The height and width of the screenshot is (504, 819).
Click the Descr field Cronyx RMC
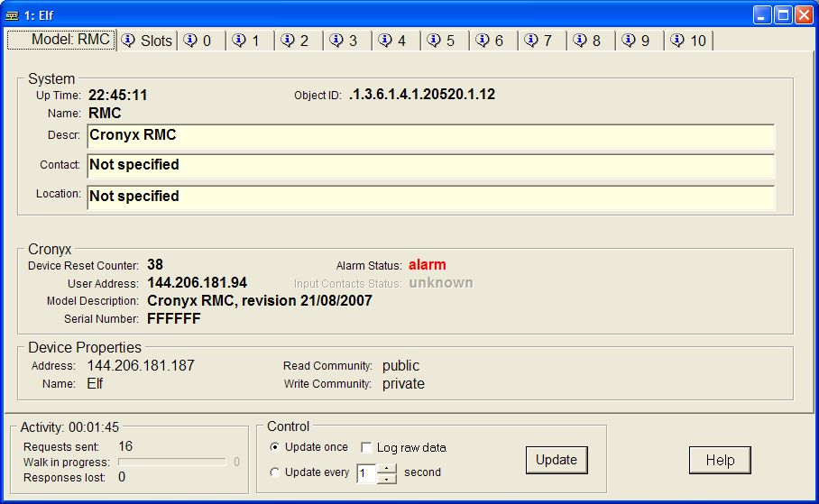431,137
